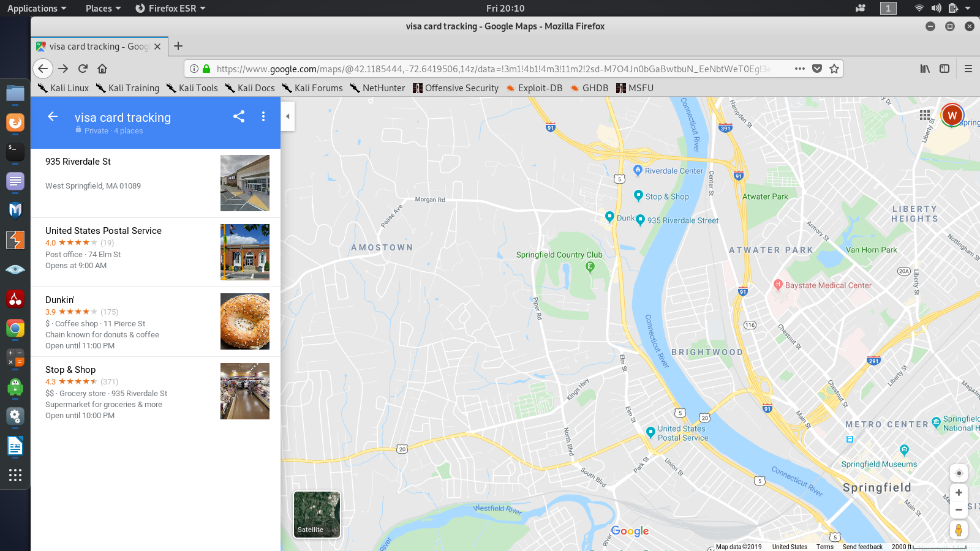Screen dimensions: 980x551
Task: Open the Stop & Shop place entry
Action: point(156,392)
